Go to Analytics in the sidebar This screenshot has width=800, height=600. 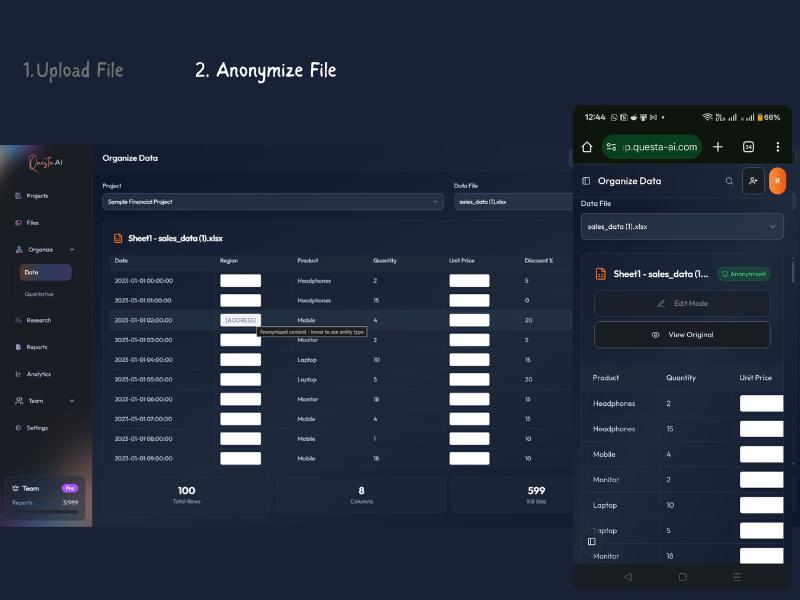click(x=38, y=374)
